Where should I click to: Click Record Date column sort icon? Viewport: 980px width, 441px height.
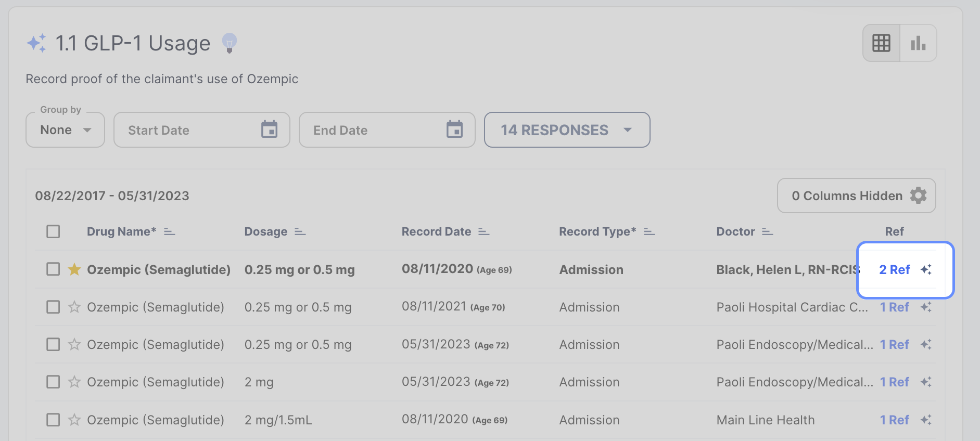coord(484,231)
